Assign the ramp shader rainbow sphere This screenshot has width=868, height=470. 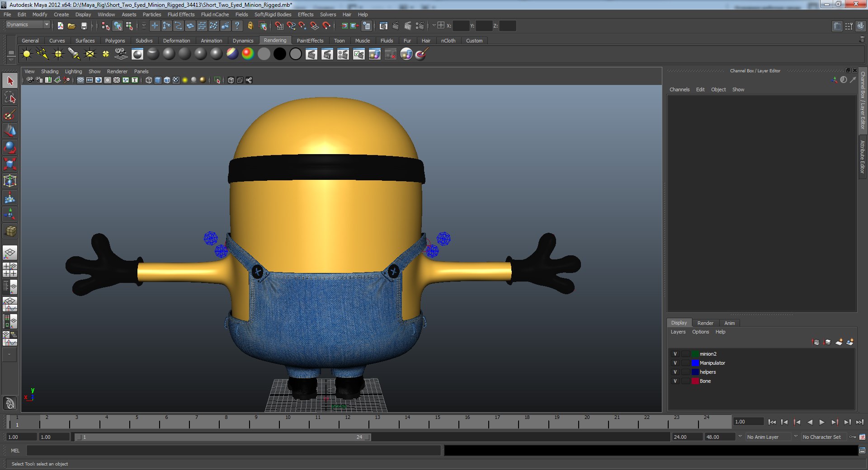pos(248,54)
